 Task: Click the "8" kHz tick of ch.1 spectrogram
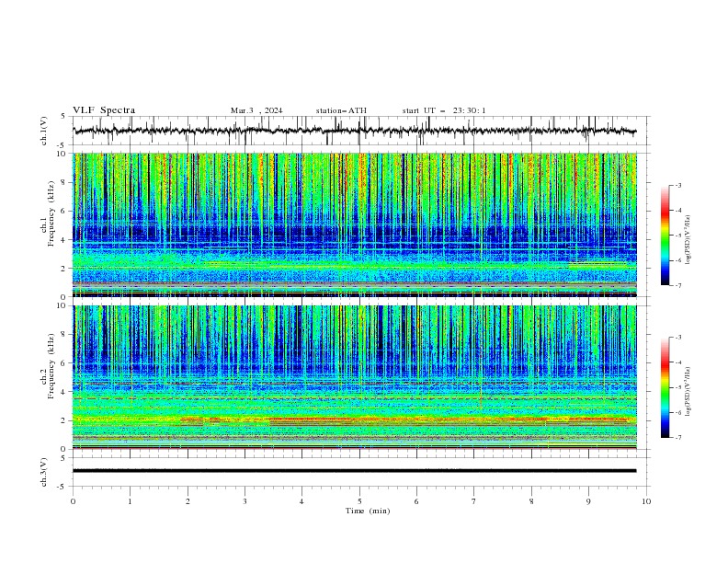[x=64, y=182]
